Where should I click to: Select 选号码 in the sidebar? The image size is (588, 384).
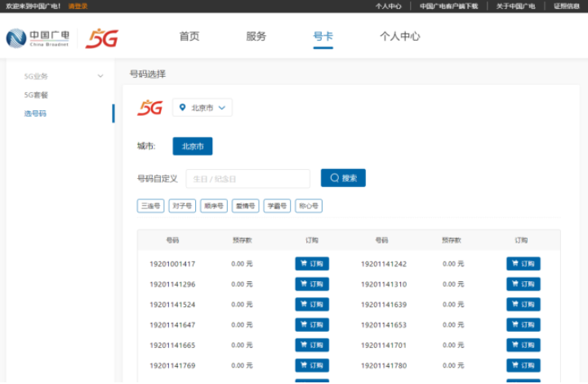pyautogui.click(x=35, y=114)
